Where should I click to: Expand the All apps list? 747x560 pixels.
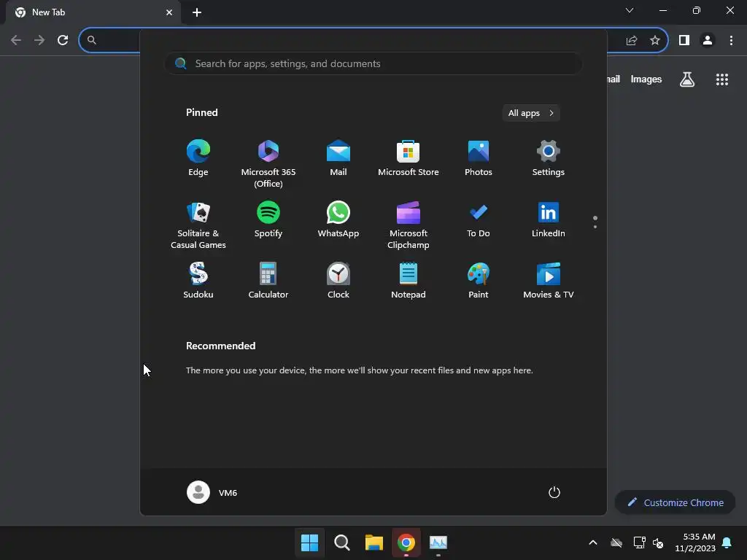coord(531,113)
